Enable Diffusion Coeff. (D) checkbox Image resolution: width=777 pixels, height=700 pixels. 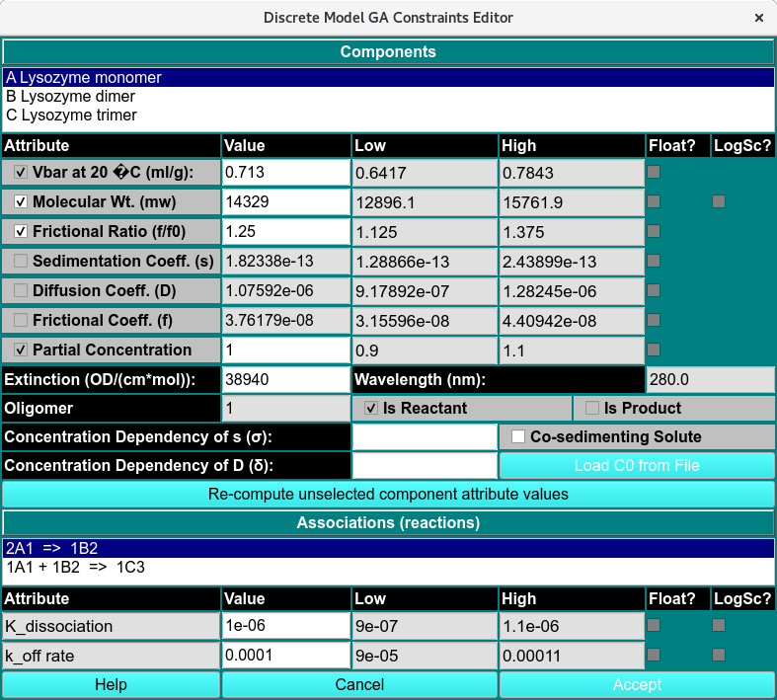(x=21, y=291)
